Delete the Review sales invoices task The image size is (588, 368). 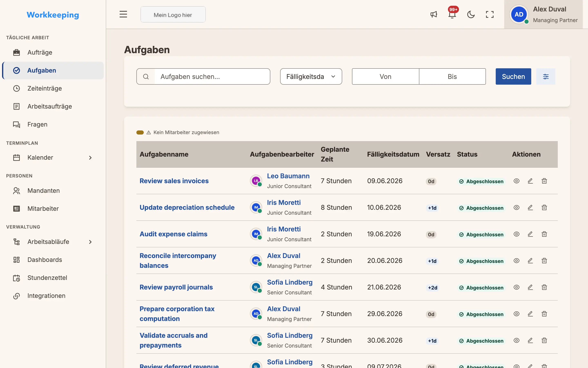pos(544,181)
